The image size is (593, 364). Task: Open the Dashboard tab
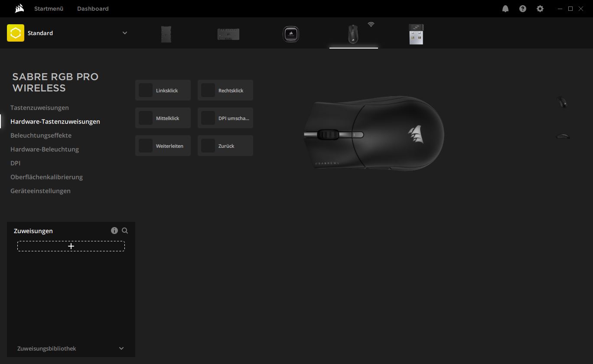tap(93, 9)
